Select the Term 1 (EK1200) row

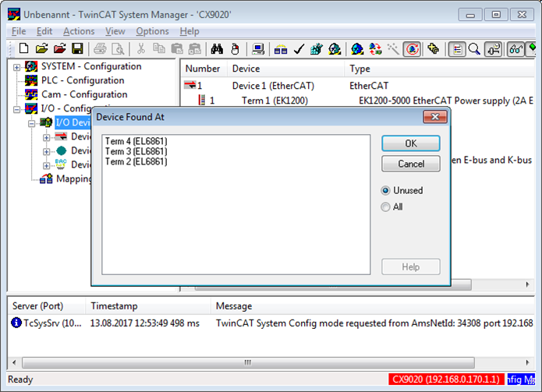tap(358, 101)
